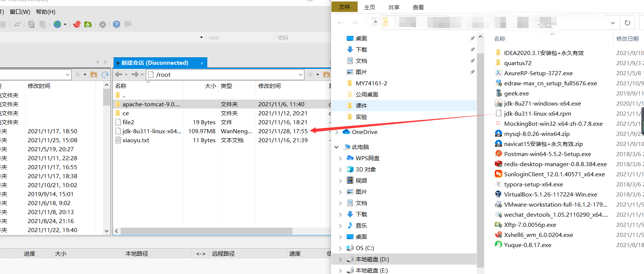Click the Explorer forward arrow
644x274 pixels.
[355, 23]
